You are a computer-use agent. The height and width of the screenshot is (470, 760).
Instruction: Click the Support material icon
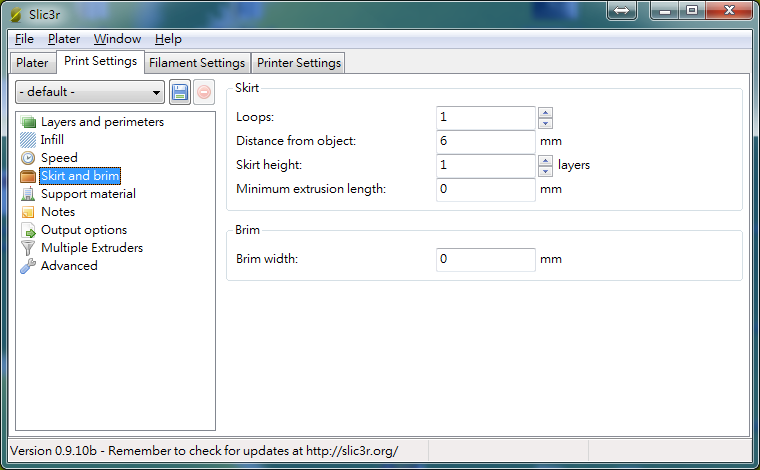click(x=28, y=194)
